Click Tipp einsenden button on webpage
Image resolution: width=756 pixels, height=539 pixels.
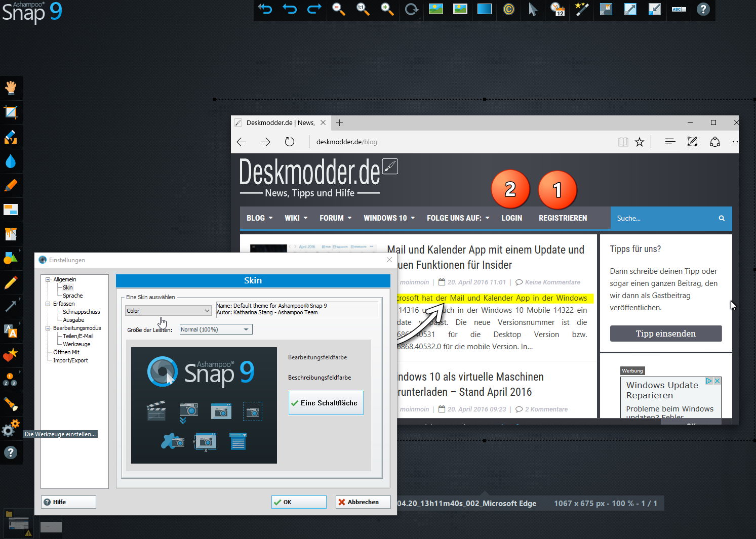[x=666, y=334]
